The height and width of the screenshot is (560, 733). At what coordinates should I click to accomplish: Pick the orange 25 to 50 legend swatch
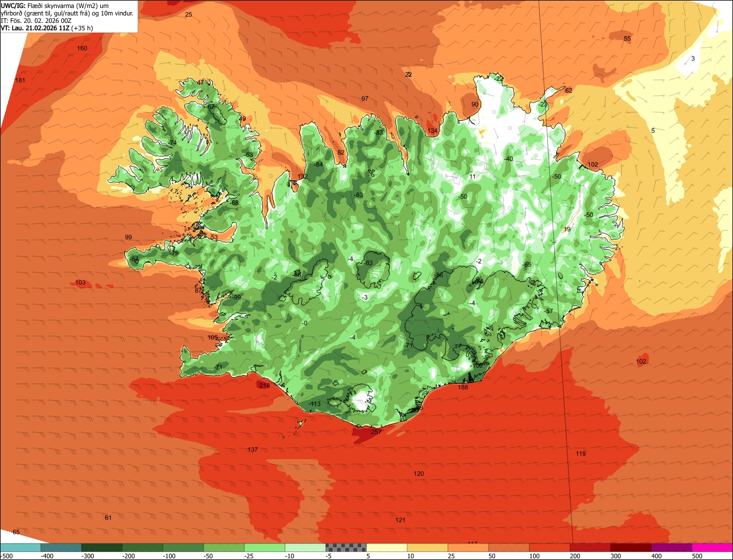pos(468,547)
